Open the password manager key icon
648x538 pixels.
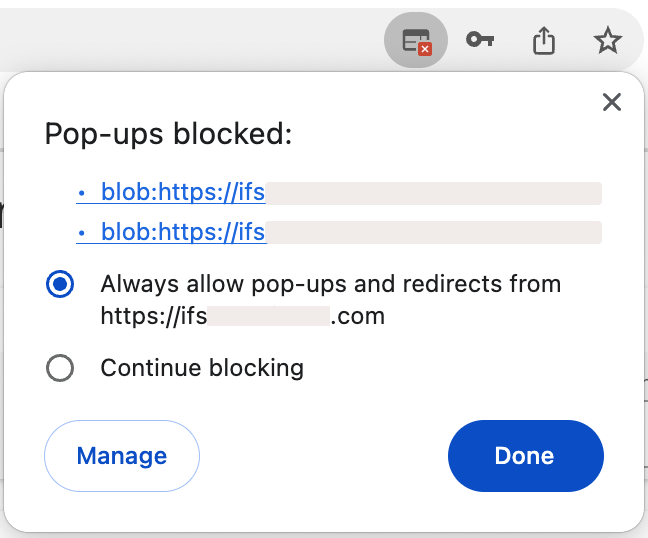(x=480, y=41)
